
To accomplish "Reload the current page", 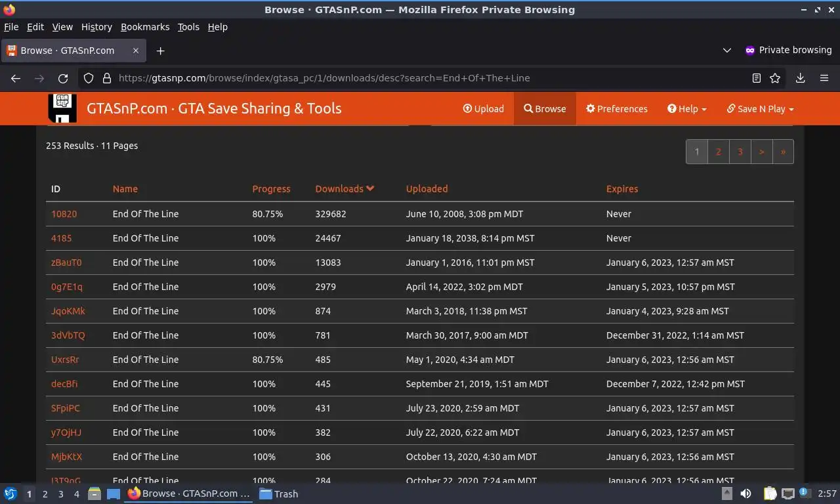I will (x=63, y=78).
